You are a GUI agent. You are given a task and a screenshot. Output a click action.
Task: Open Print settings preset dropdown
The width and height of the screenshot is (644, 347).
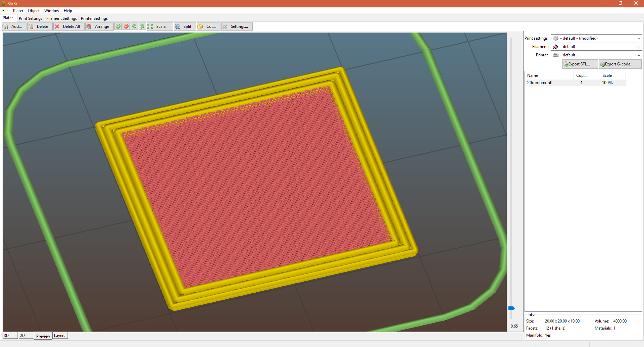pyautogui.click(x=596, y=38)
